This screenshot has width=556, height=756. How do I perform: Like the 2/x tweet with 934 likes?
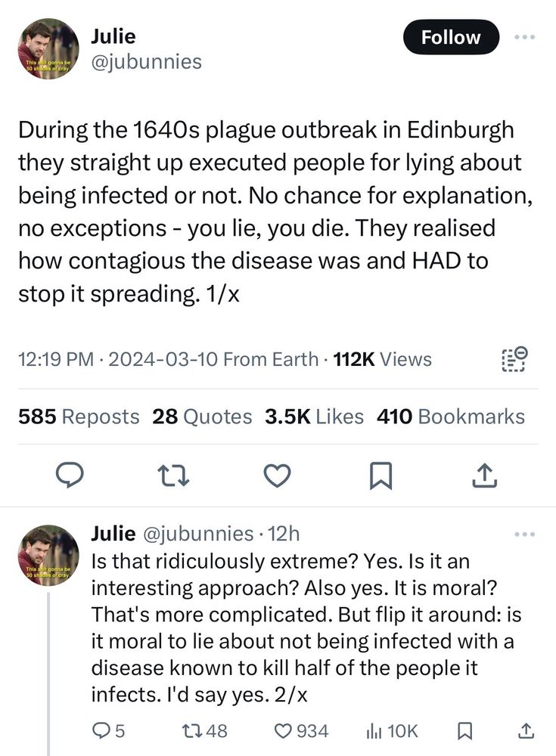click(301, 731)
